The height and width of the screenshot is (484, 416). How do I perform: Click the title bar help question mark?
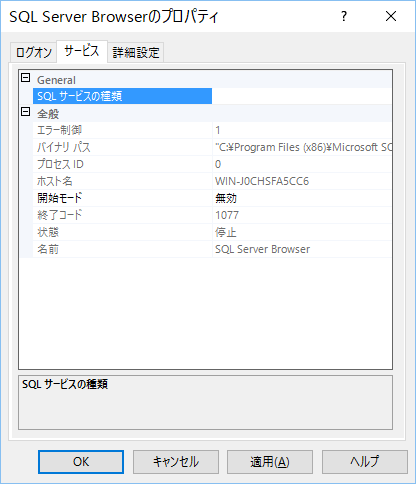click(344, 16)
